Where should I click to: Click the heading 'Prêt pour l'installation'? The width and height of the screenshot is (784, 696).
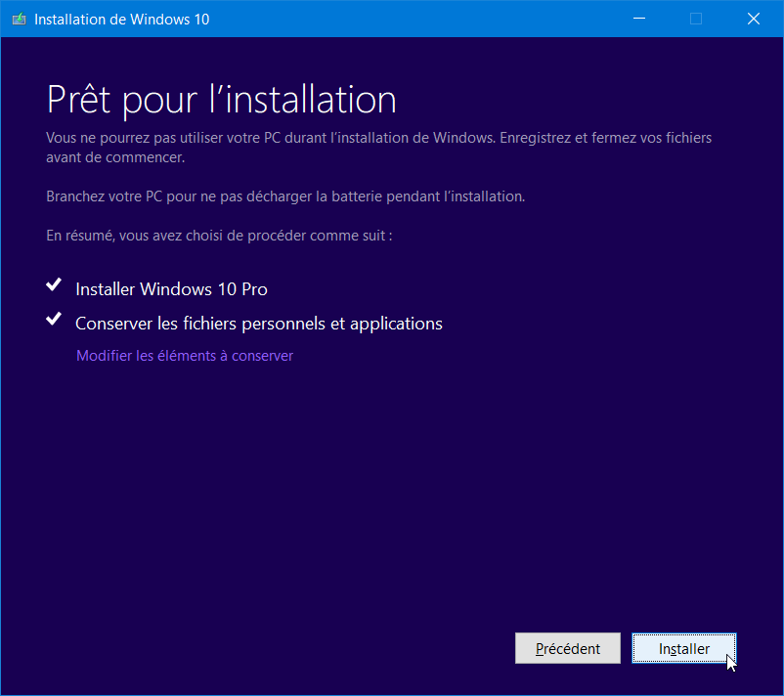(222, 100)
